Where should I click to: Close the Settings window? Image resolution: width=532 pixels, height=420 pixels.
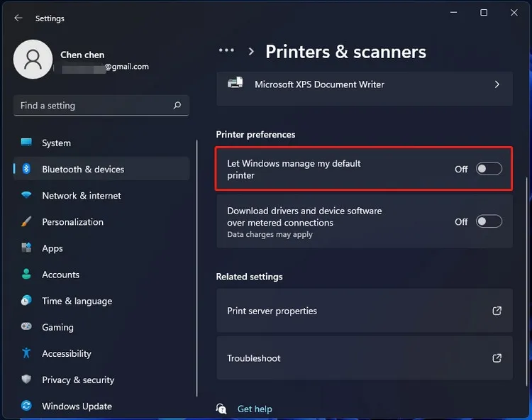(x=514, y=13)
